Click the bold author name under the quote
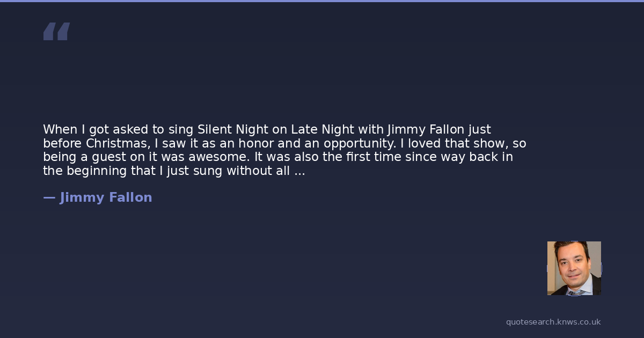Image resolution: width=644 pixels, height=338 pixels. click(106, 197)
